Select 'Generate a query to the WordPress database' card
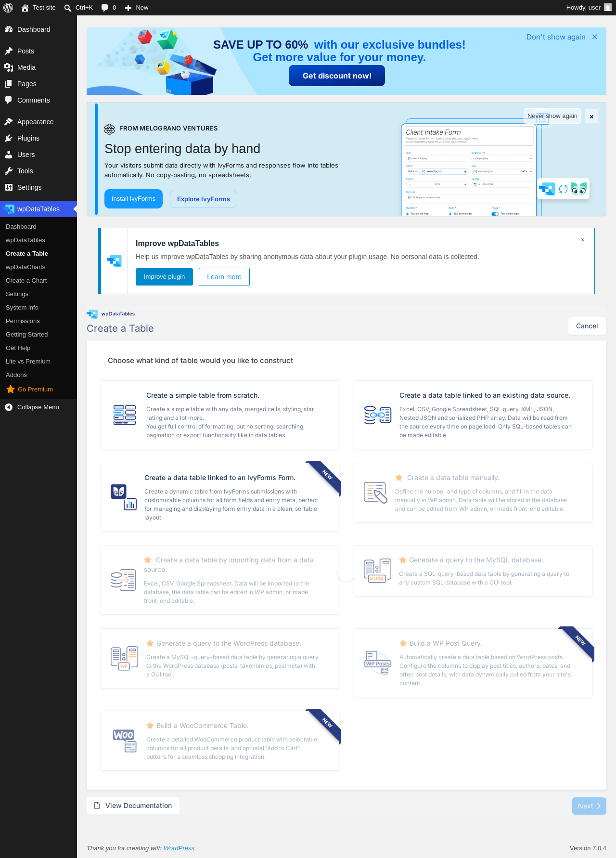 click(220, 659)
